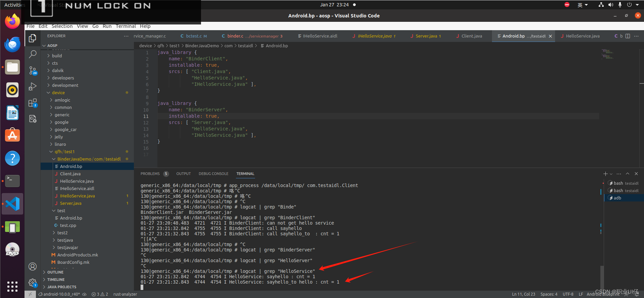Switch to the binder.c editor tab
644x298 pixels.
pyautogui.click(x=252, y=36)
